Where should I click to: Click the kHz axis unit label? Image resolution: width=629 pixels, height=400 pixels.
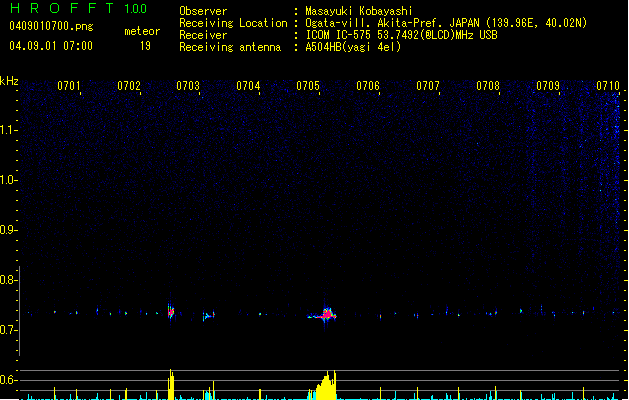pos(9,81)
